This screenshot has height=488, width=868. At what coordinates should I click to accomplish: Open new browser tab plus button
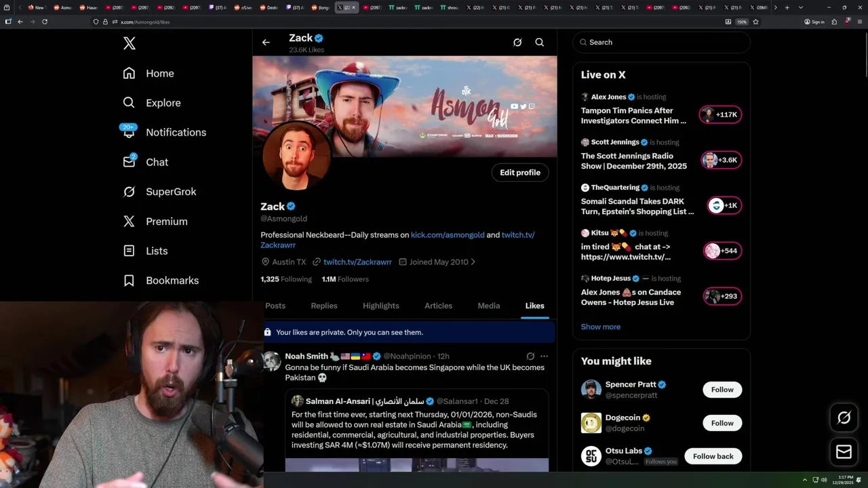tap(787, 7)
